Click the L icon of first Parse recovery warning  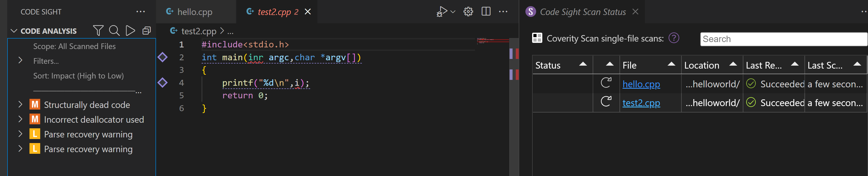[35, 134]
